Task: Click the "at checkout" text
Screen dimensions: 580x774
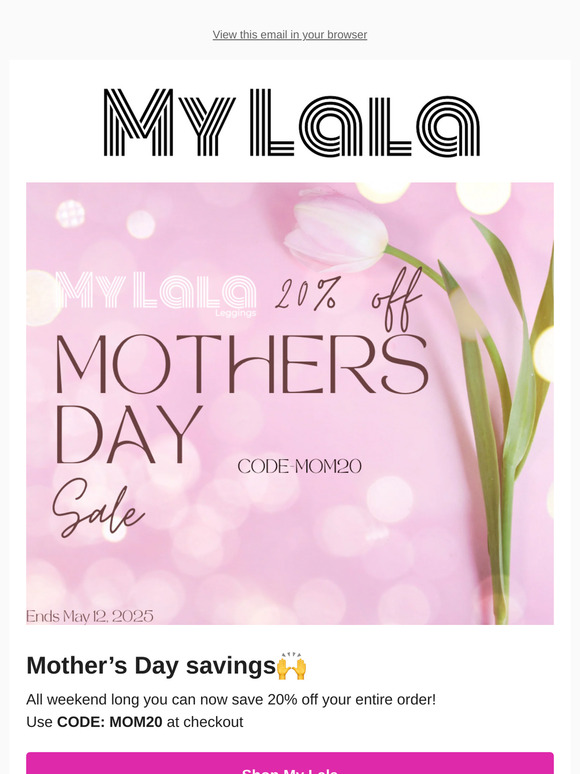Action: 205,722
